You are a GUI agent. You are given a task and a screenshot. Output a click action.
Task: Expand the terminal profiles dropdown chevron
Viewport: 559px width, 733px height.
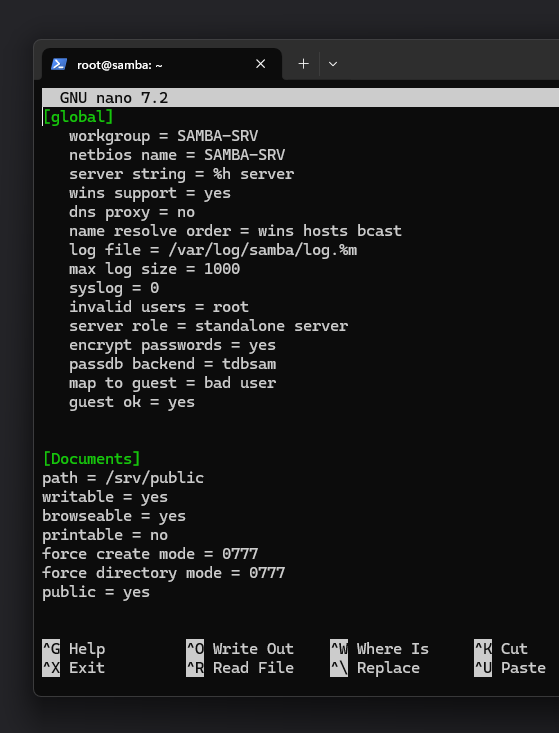point(333,64)
